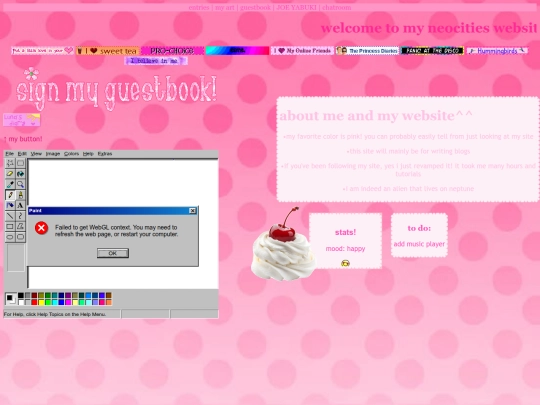Select the Airbrush spray tool
Screen dimensions: 540x405
10,206
